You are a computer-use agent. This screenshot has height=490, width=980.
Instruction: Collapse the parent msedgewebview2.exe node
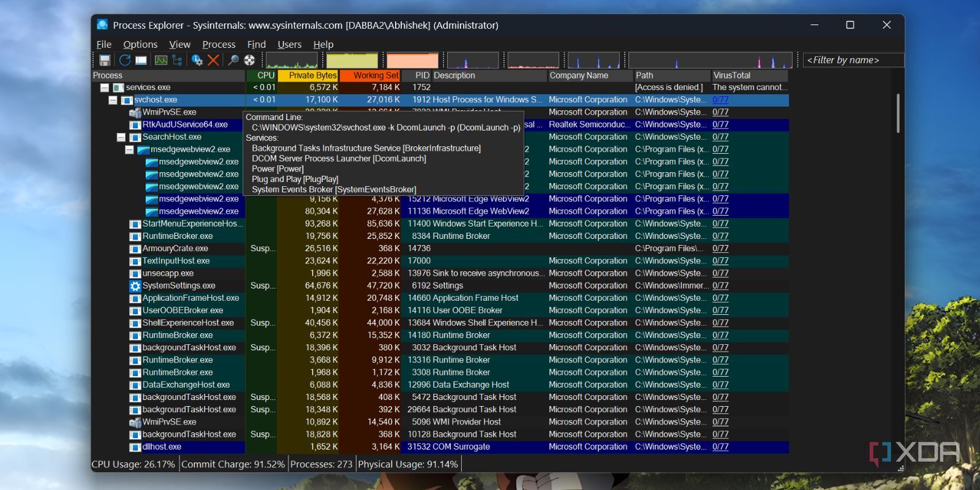click(x=129, y=149)
